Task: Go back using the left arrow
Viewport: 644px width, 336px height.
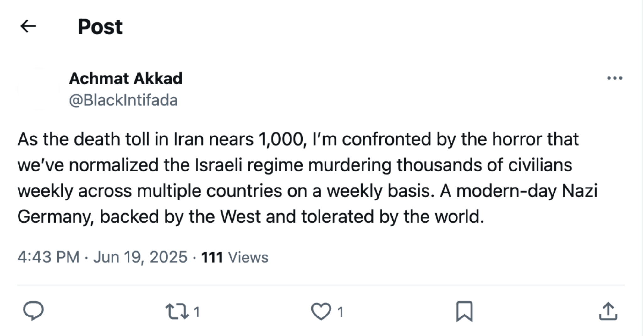Action: [x=28, y=26]
